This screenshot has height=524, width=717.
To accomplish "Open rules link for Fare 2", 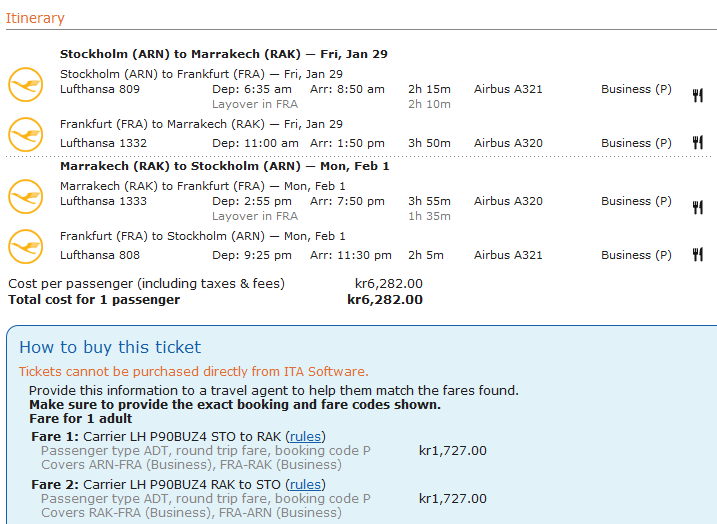I will point(305,484).
